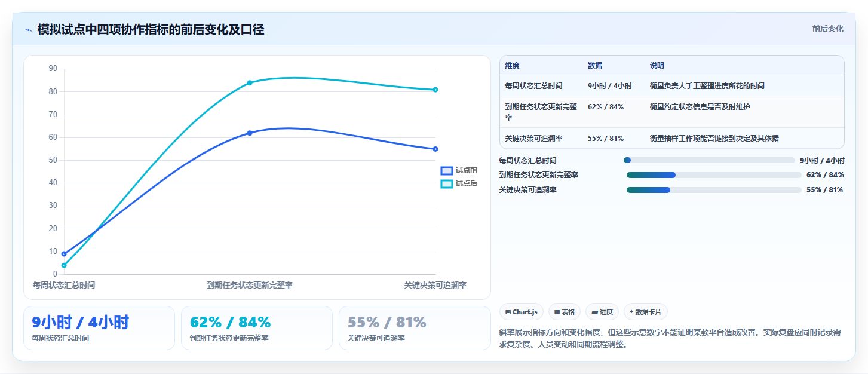Click 试点前 data point at 55
868x374 pixels.
[x=435, y=149]
